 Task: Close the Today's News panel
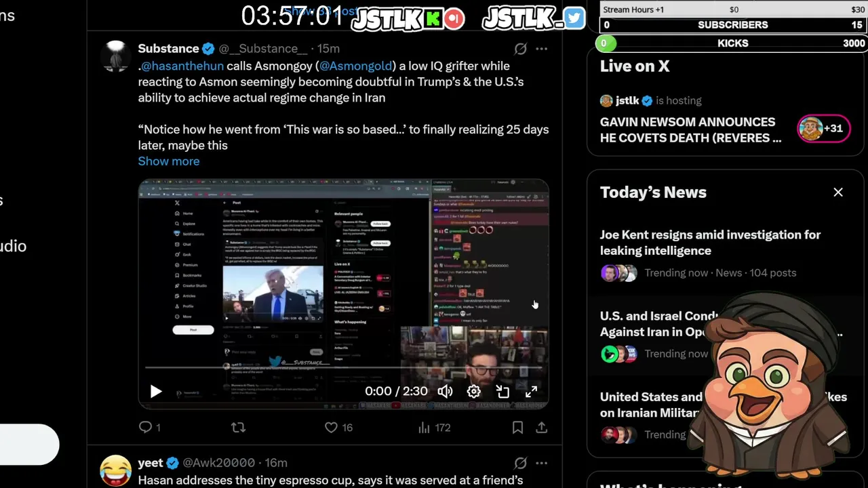coord(838,192)
